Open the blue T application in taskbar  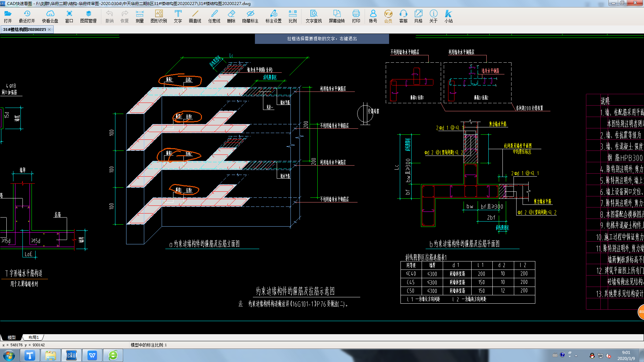(30, 355)
